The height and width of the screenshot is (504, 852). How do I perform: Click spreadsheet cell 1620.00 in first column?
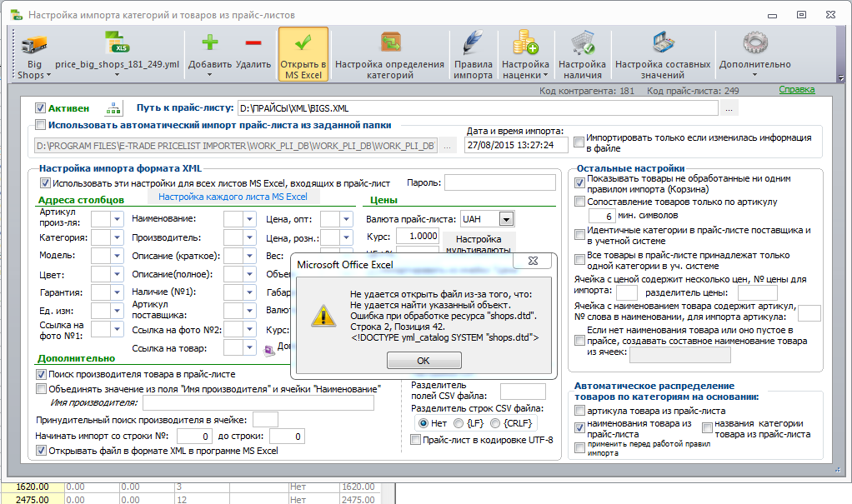(x=33, y=487)
